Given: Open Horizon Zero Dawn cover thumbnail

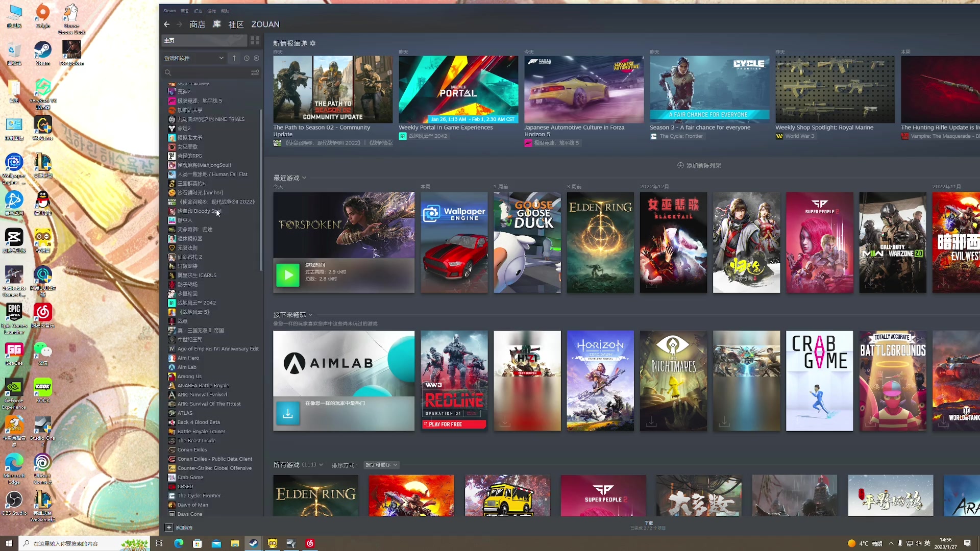Looking at the screenshot, I should [x=600, y=381].
